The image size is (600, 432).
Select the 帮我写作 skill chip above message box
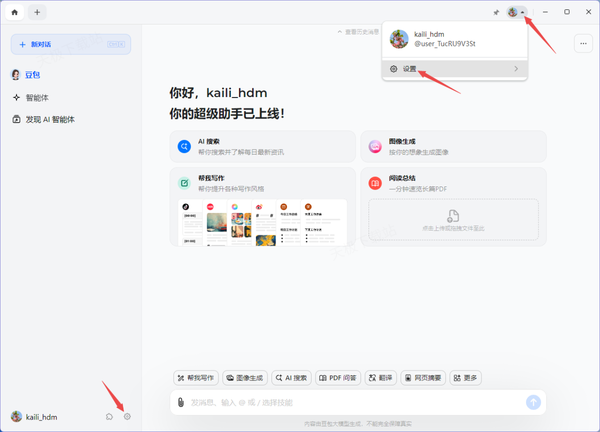point(196,378)
